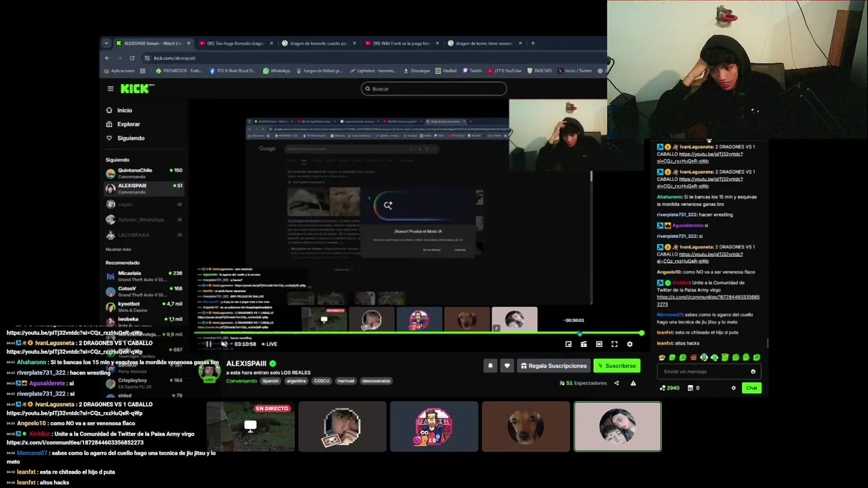Reload the kick.com page

132,58
